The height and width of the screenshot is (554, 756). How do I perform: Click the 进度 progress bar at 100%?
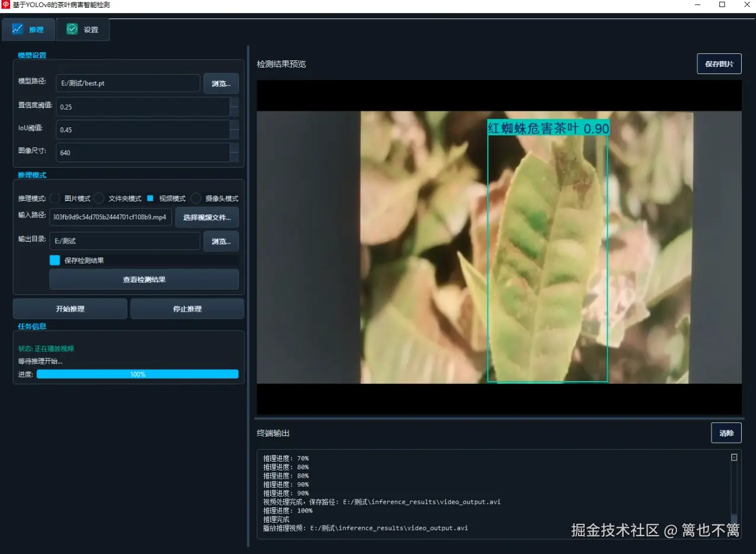click(x=138, y=374)
